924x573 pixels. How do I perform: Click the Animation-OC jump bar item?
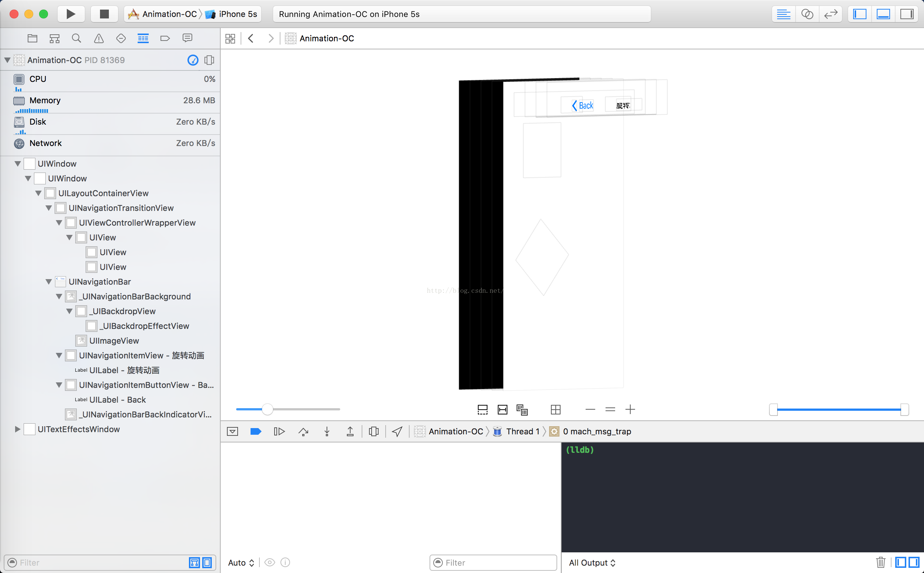(x=319, y=38)
